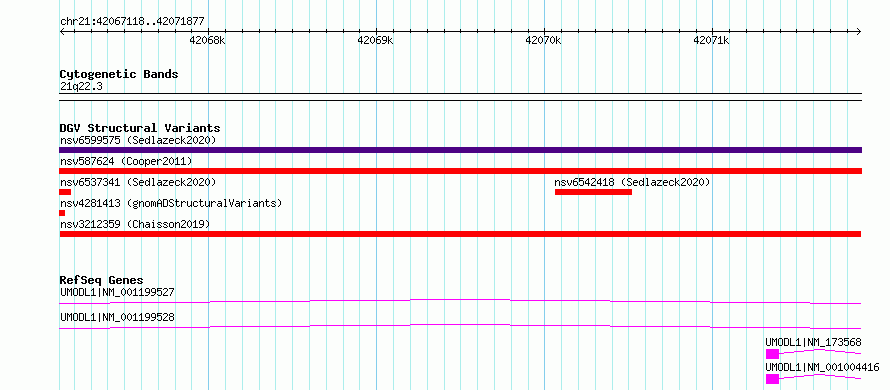Click the magenta NM_173568 exon block
This screenshot has width=890, height=390.
point(772,354)
